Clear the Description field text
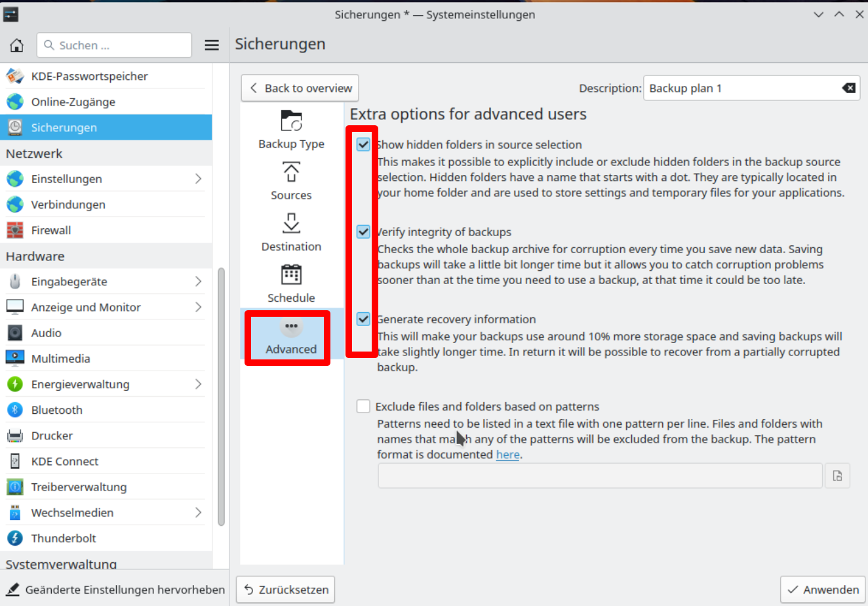868x606 pixels. point(848,89)
